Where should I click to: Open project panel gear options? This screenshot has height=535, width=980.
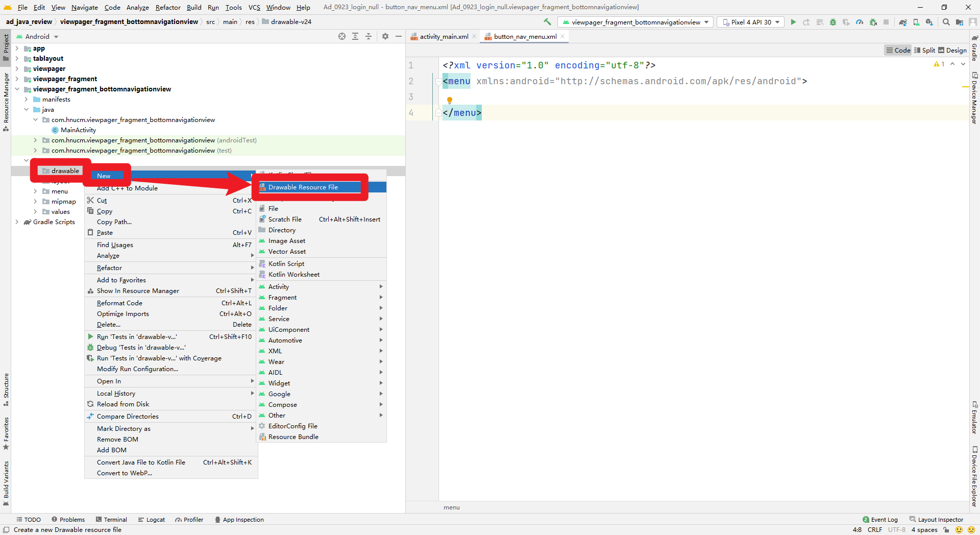point(385,36)
